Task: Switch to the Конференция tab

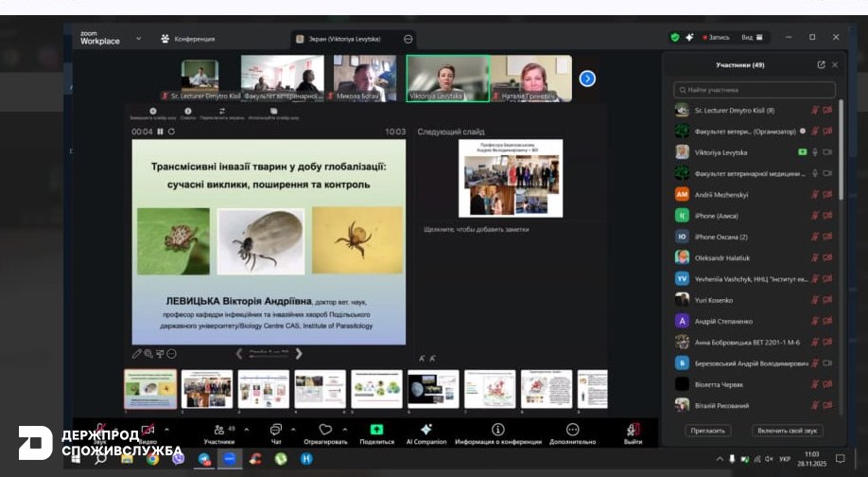Action: [188, 39]
